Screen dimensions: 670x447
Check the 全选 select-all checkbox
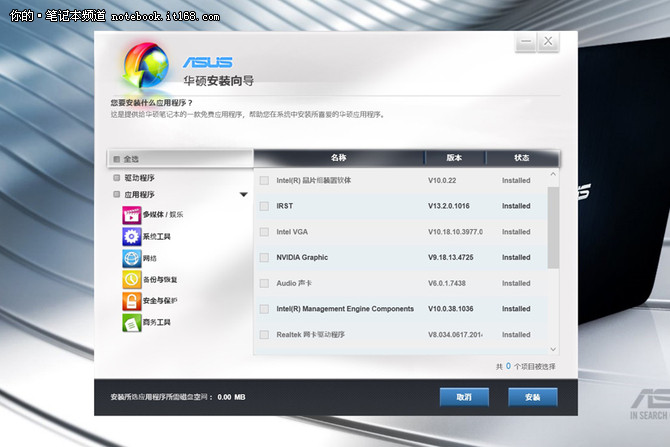coord(117,159)
